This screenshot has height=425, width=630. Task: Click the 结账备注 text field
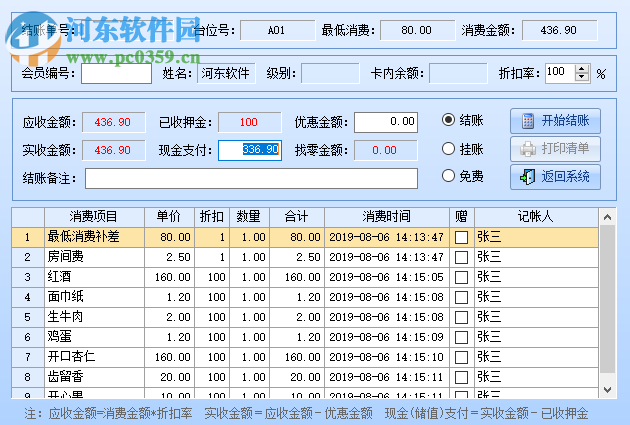pos(252,178)
